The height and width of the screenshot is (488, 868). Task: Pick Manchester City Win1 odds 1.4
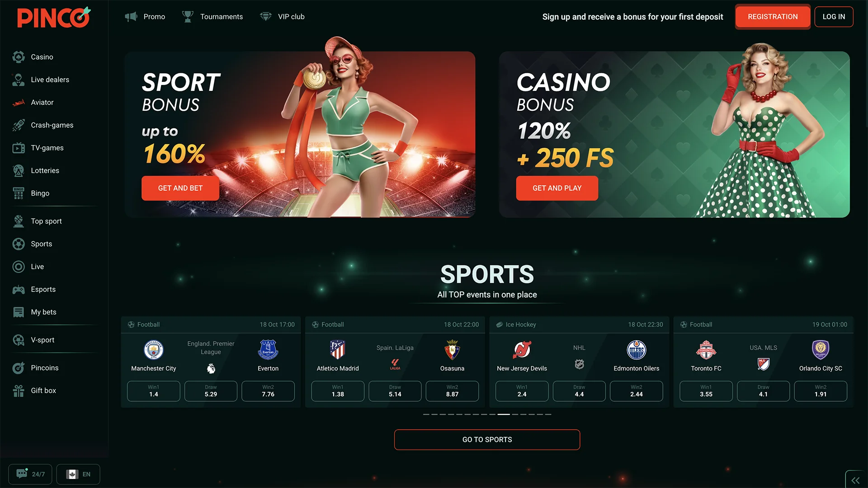tap(154, 391)
